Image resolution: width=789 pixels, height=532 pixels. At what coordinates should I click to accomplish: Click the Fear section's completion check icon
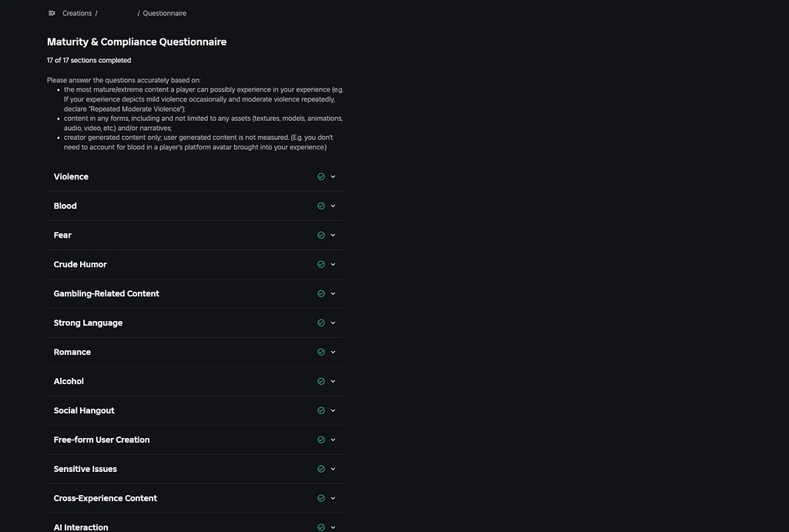pos(321,235)
